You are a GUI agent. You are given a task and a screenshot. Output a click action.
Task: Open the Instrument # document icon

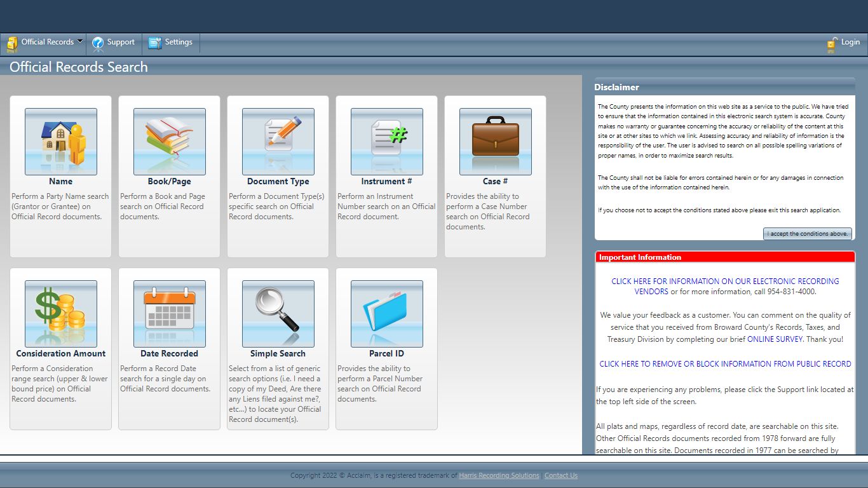tap(387, 142)
